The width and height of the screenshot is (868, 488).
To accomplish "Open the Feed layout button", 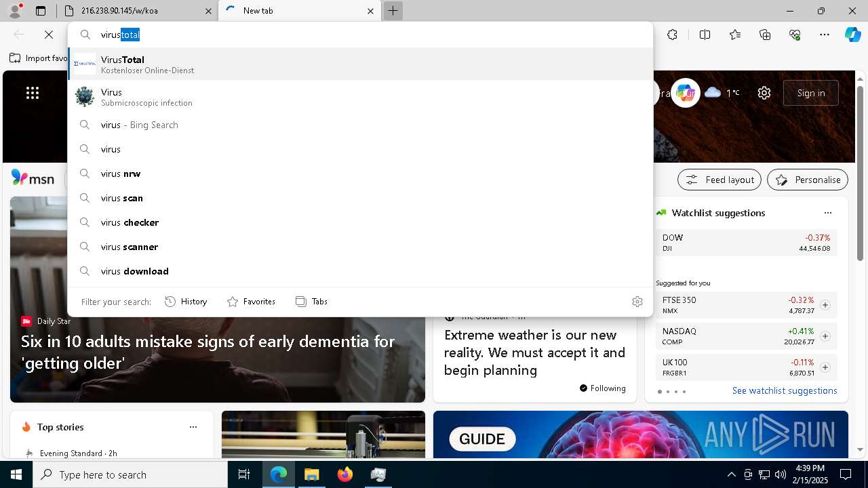I will [719, 180].
